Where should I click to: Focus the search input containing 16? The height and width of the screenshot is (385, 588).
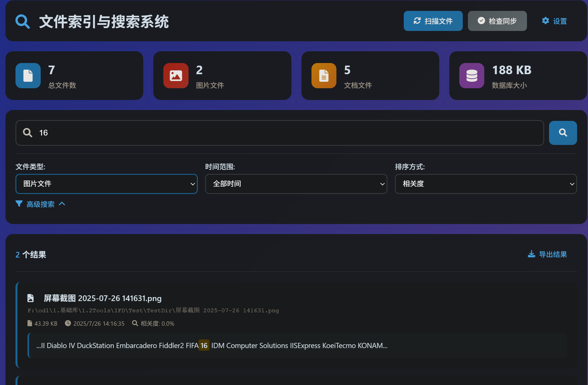(280, 133)
